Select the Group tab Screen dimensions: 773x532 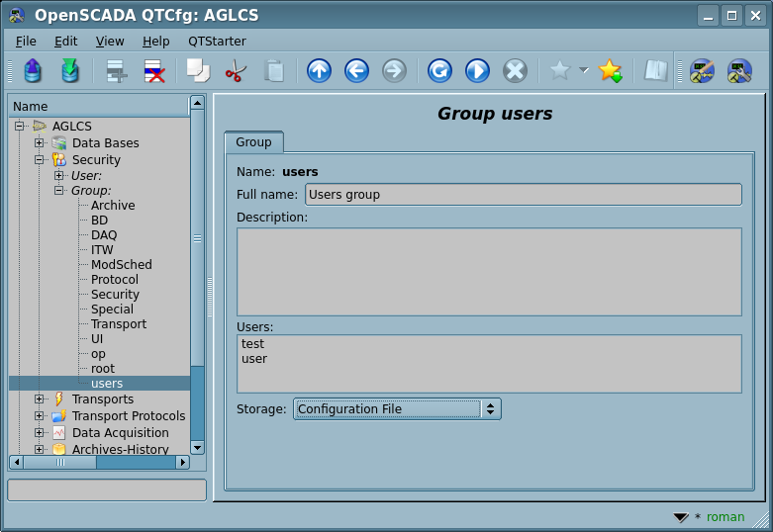pyautogui.click(x=253, y=142)
